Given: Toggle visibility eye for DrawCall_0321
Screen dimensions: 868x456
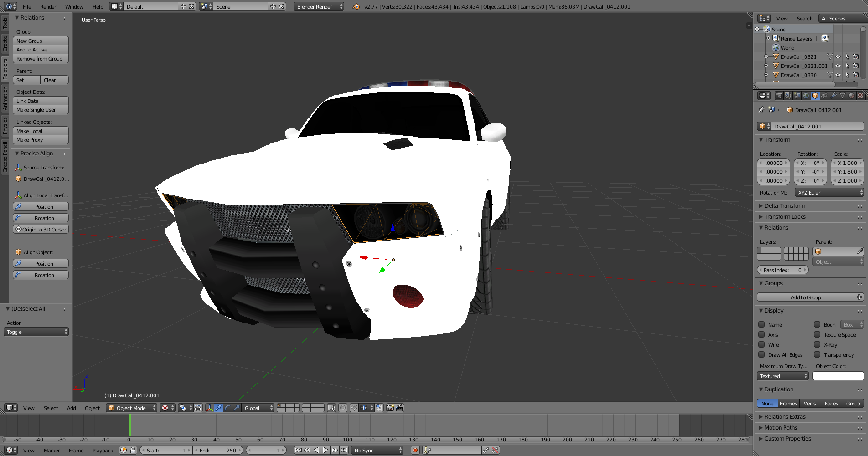Looking at the screenshot, I should click(838, 56).
